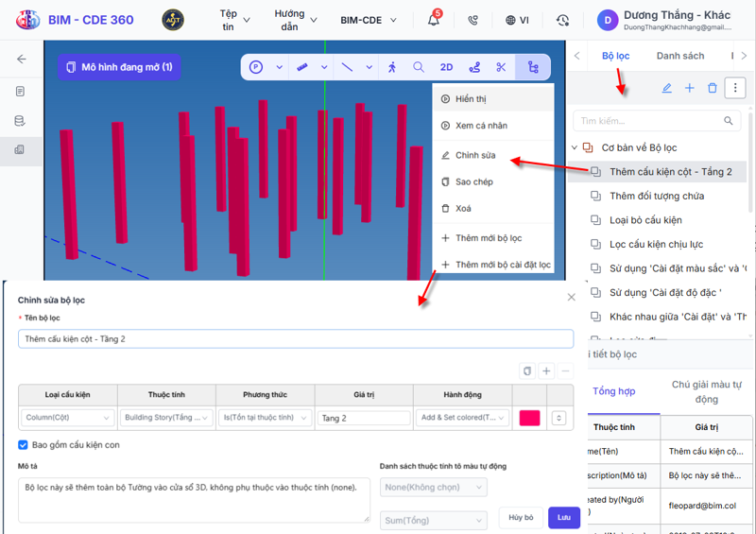Click the pencil edit filter icon
Screen dimensions: 756x534
667,88
